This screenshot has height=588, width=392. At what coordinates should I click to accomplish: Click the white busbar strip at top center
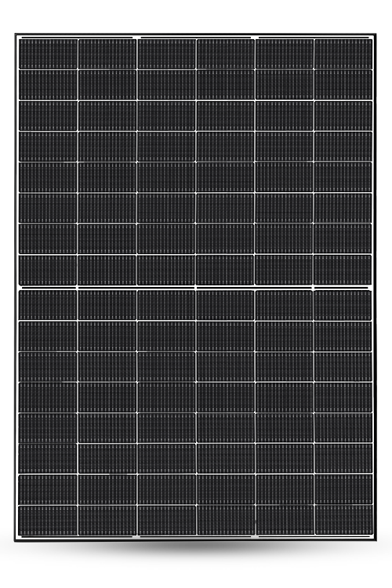pos(195,38)
